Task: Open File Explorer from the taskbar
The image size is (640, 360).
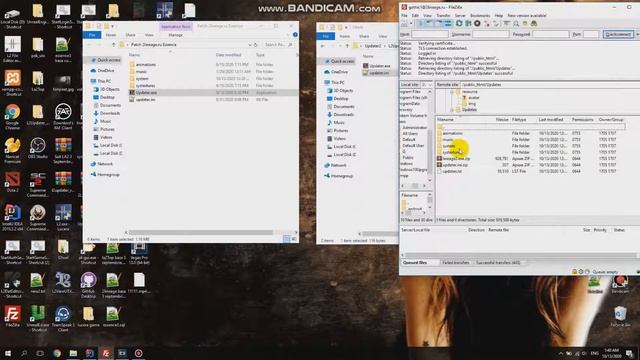Action: click(73, 353)
